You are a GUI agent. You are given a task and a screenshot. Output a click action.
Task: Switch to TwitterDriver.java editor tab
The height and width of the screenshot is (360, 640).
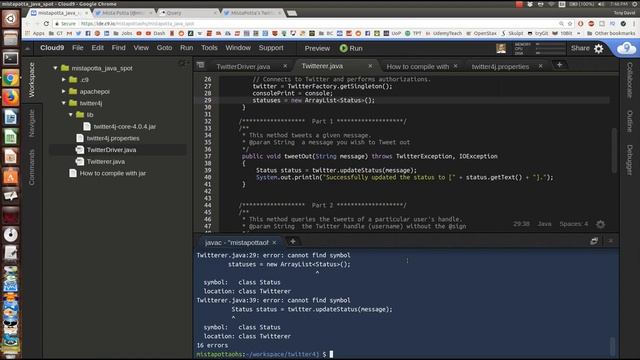(x=243, y=66)
